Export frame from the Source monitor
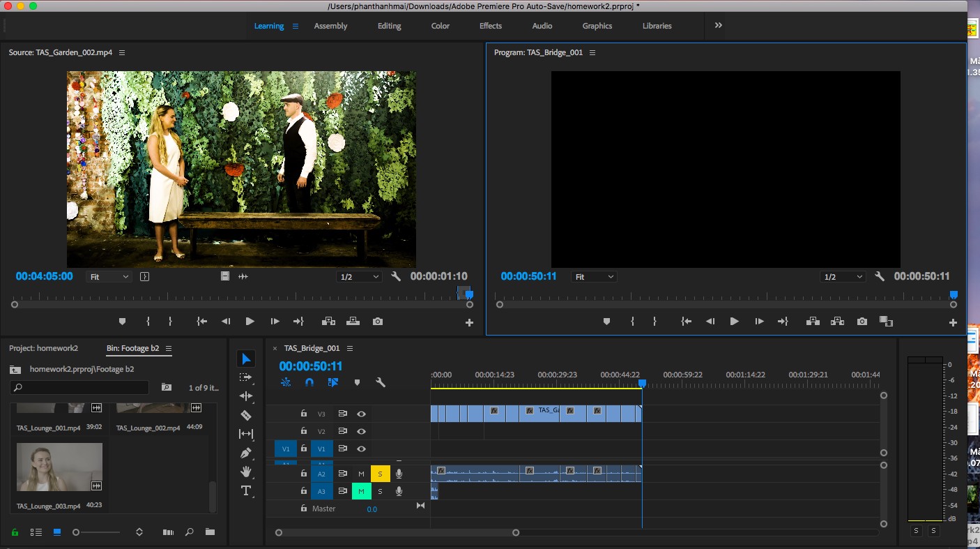This screenshot has width=980, height=549. [378, 322]
